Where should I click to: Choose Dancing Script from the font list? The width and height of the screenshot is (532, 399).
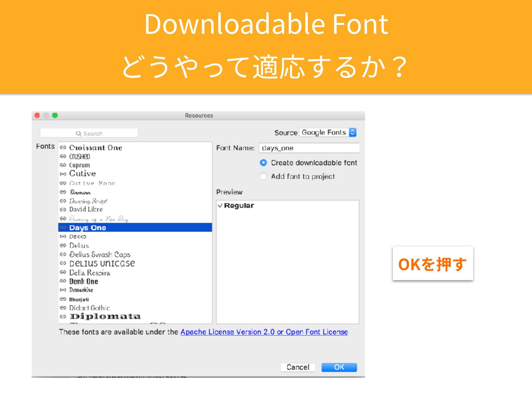88,201
